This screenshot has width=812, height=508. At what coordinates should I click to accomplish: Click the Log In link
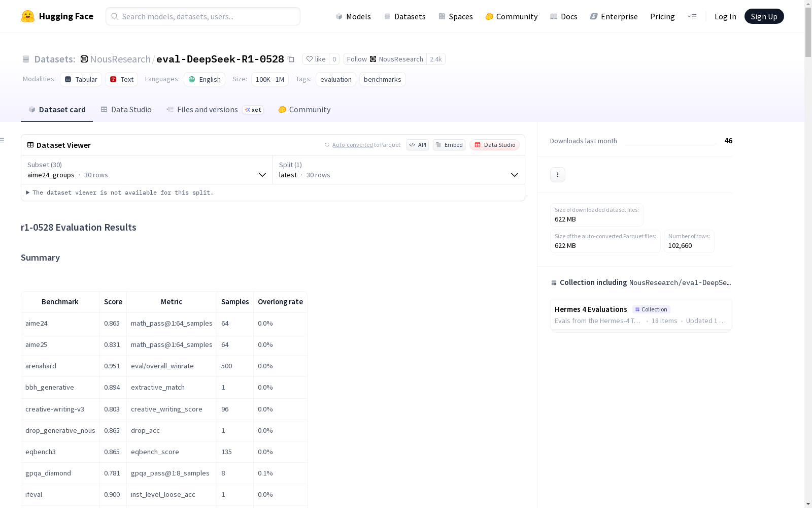click(x=725, y=16)
